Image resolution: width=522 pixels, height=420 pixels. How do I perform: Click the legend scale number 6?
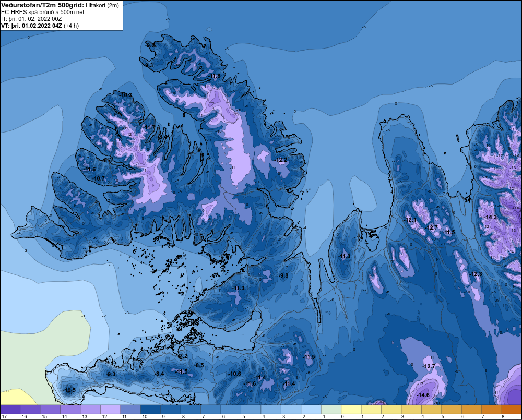(462, 417)
